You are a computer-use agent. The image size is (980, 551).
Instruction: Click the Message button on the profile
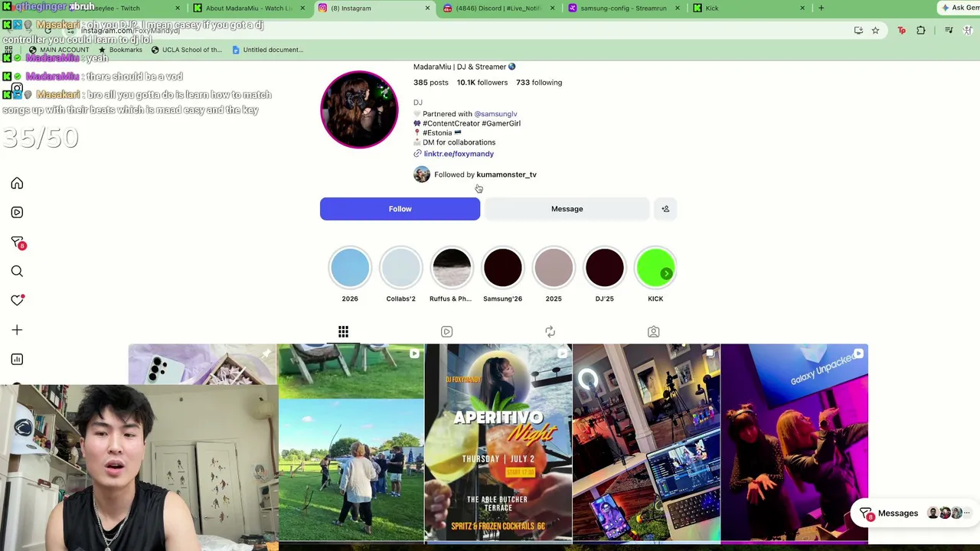tap(567, 209)
